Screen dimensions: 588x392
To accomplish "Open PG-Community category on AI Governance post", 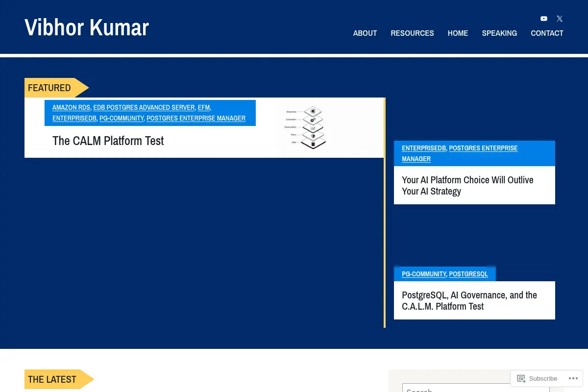I will pyautogui.click(x=424, y=274).
